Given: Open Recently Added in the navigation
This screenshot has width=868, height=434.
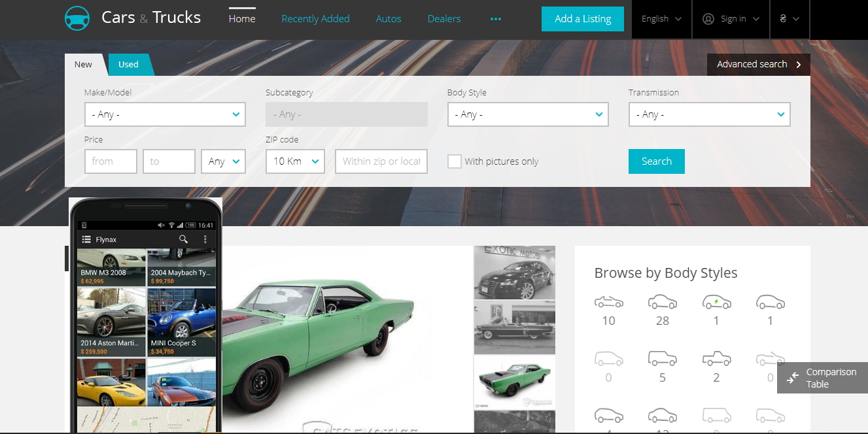Looking at the screenshot, I should 315,19.
